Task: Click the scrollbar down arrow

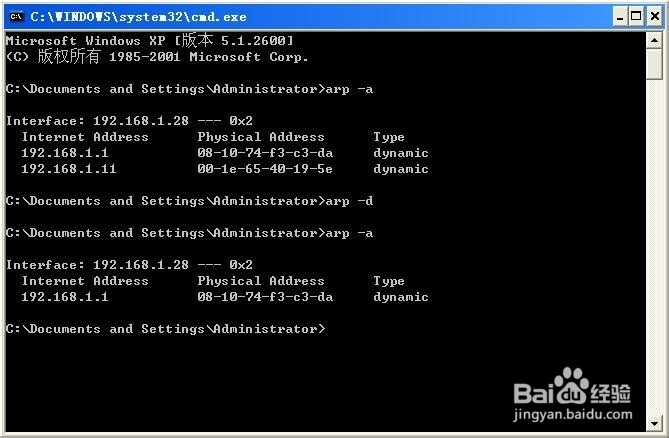Action: 654,423
